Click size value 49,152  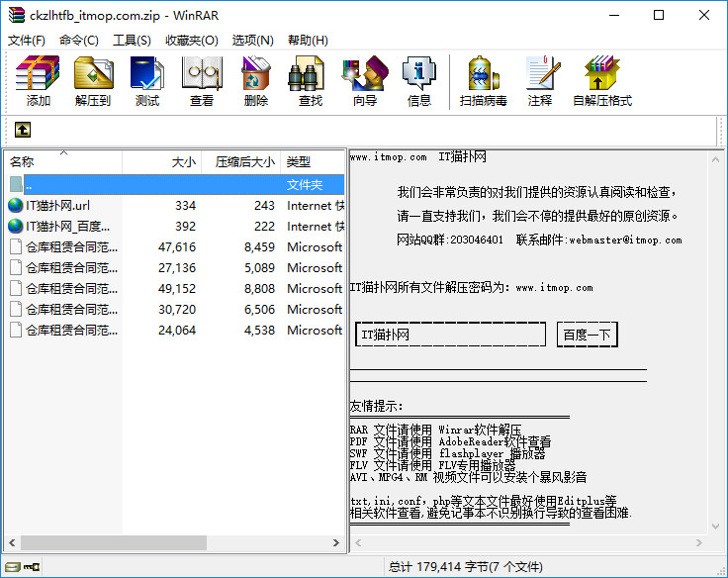[x=177, y=289]
